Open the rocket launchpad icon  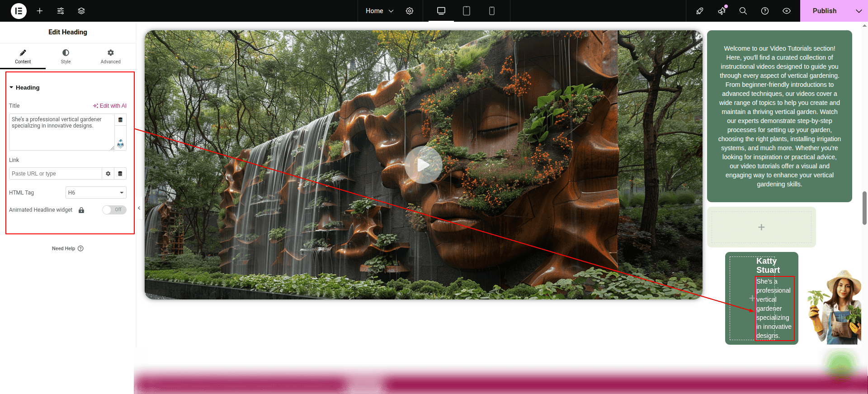(x=700, y=11)
